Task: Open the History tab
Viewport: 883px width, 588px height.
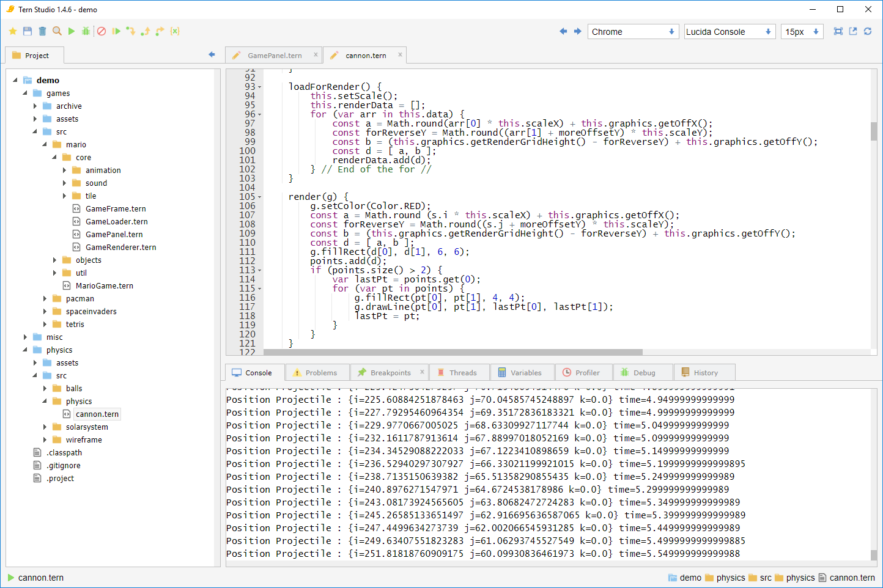Action: [x=704, y=373]
